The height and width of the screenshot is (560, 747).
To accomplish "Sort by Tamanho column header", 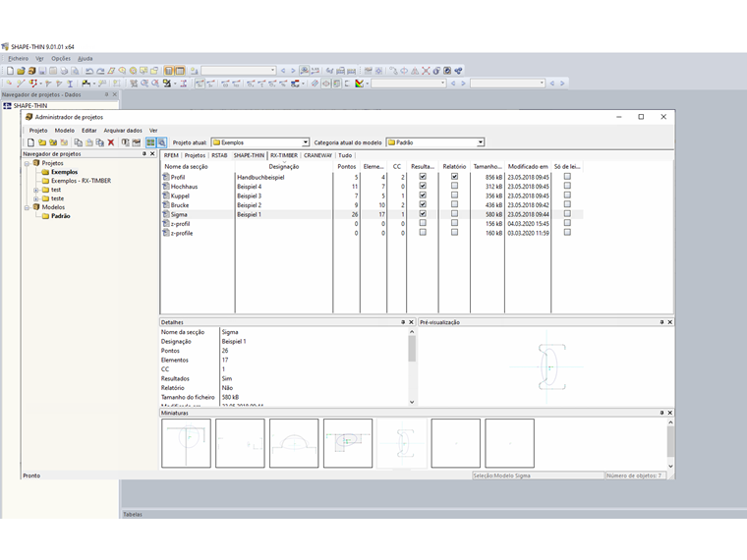I will 488,167.
